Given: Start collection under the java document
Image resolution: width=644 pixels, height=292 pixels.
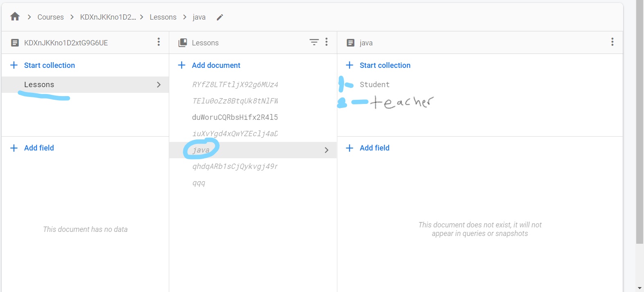Looking at the screenshot, I should pyautogui.click(x=378, y=65).
